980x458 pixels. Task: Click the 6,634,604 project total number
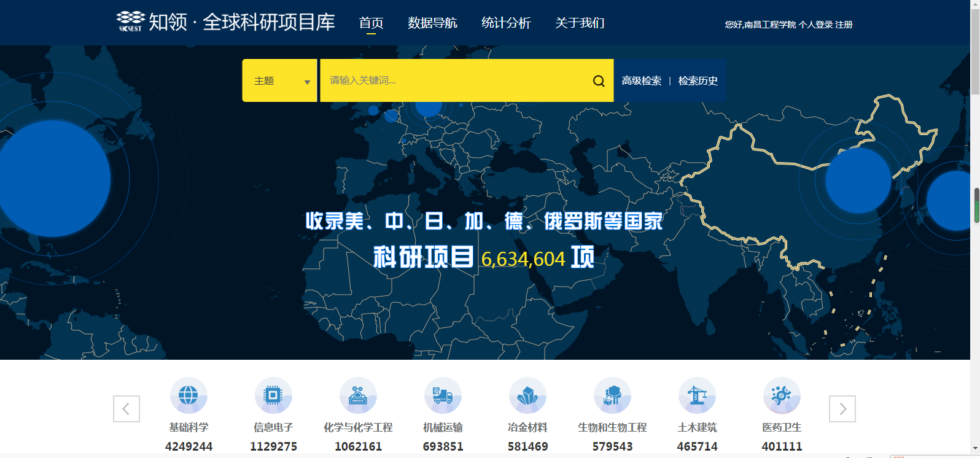[x=523, y=259]
